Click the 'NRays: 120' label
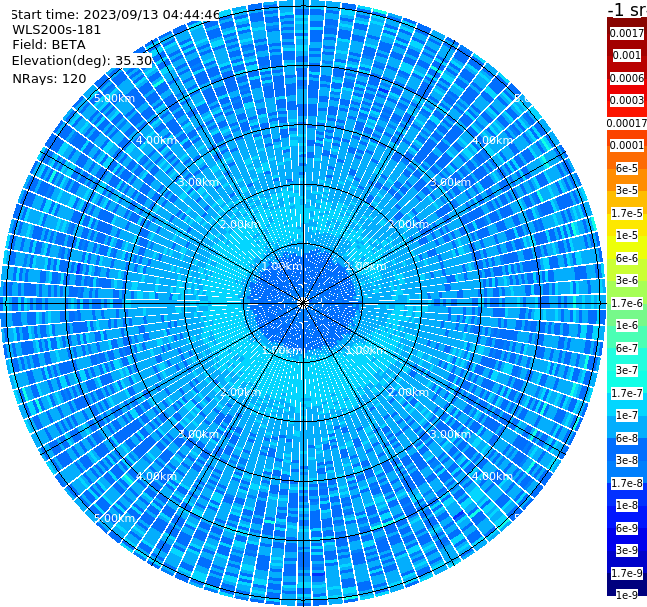 tap(49, 78)
